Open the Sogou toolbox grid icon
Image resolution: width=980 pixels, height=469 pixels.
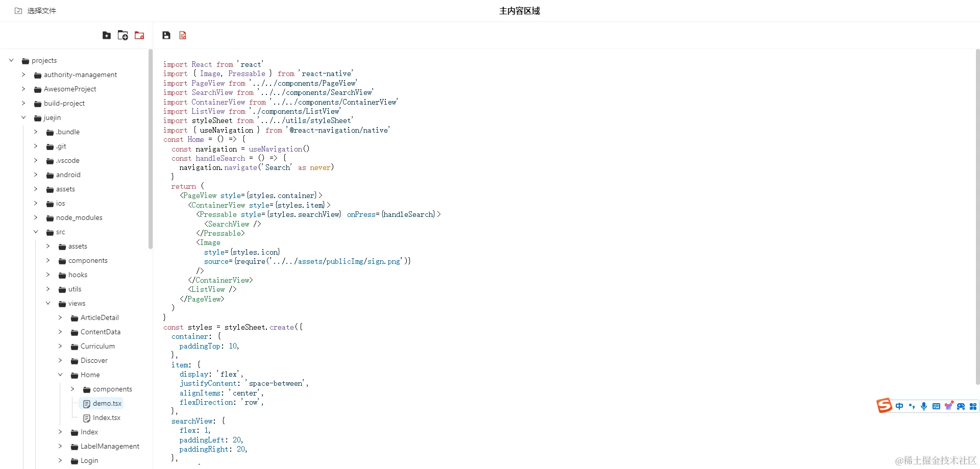[x=974, y=406]
